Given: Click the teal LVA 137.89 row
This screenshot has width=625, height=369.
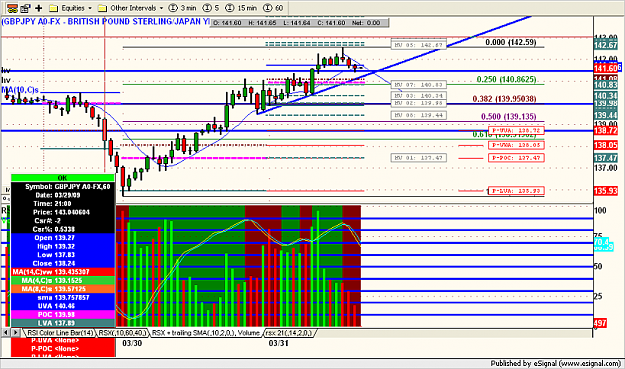Looking at the screenshot, I should pyautogui.click(x=63, y=323).
